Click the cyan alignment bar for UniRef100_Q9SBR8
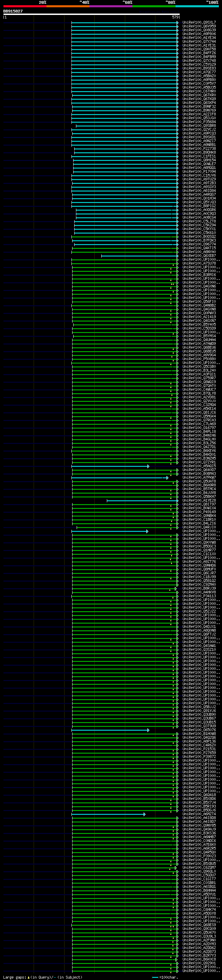 pos(127,125)
